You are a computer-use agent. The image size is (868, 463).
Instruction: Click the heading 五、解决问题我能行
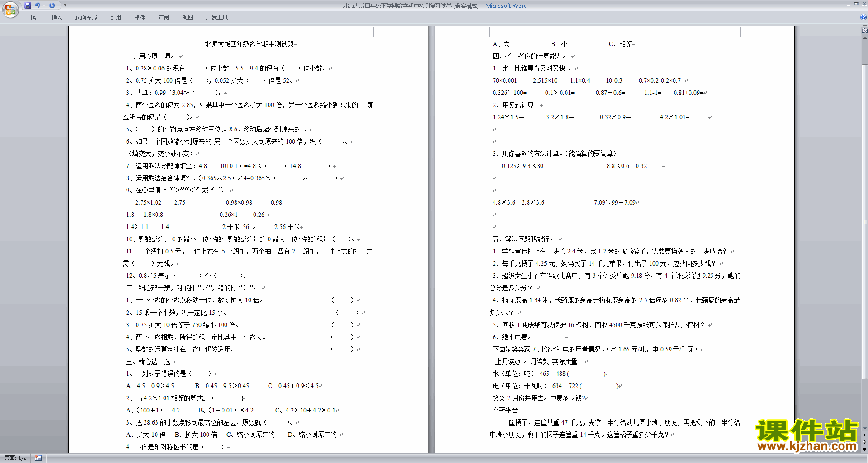pyautogui.click(x=523, y=239)
